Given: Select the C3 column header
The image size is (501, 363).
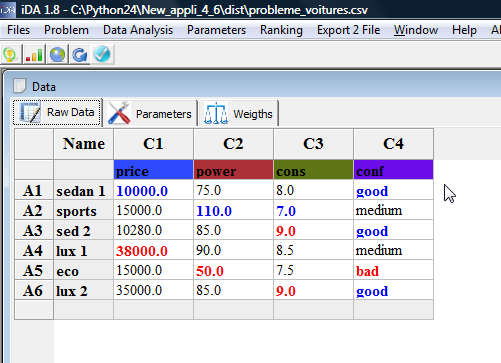Looking at the screenshot, I should (314, 144).
